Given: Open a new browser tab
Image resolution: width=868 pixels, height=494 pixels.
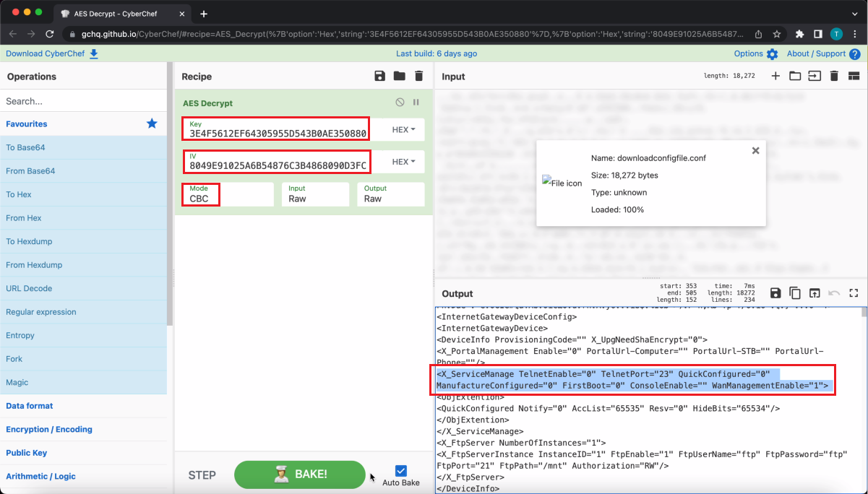Looking at the screenshot, I should [x=204, y=14].
